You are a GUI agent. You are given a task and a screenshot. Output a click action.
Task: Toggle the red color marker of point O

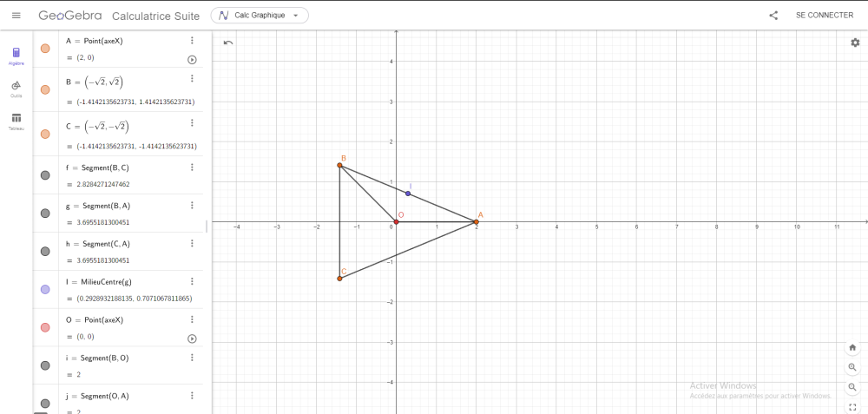tap(45, 327)
